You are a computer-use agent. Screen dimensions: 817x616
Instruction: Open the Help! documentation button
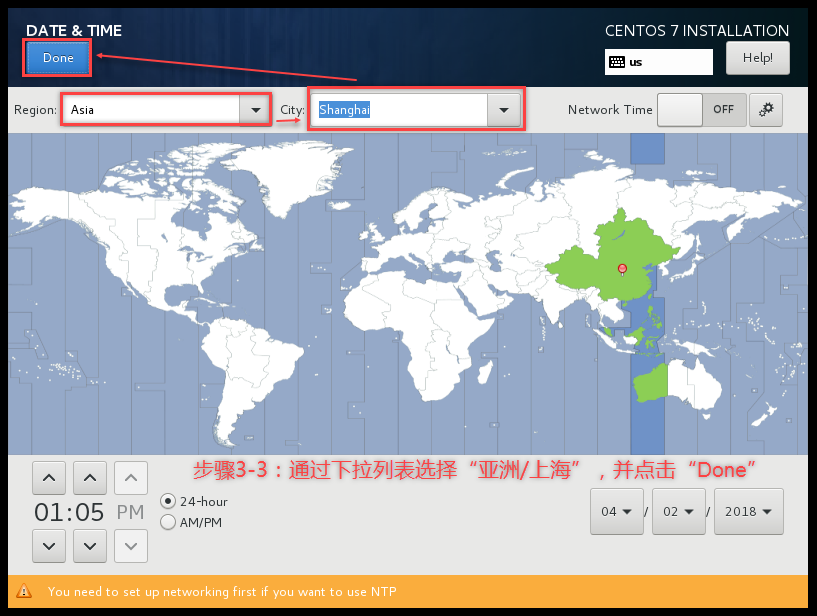[x=758, y=58]
